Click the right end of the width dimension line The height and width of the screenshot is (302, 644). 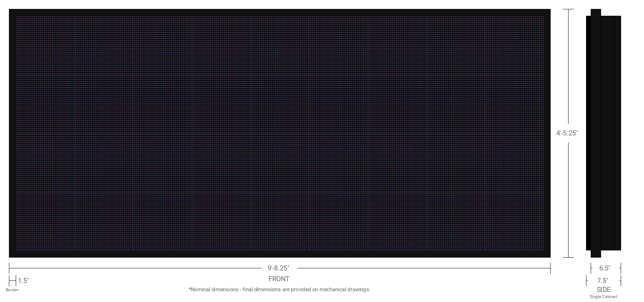pyautogui.click(x=550, y=268)
